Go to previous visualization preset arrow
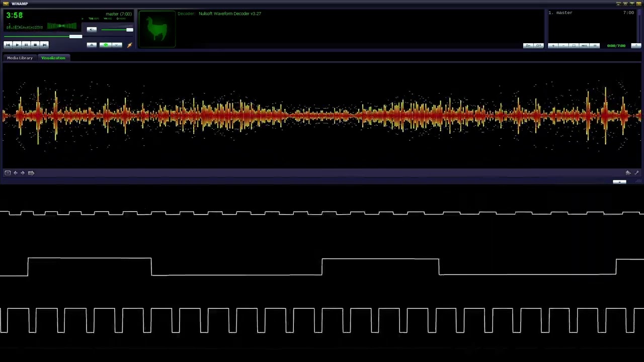 coord(15,173)
